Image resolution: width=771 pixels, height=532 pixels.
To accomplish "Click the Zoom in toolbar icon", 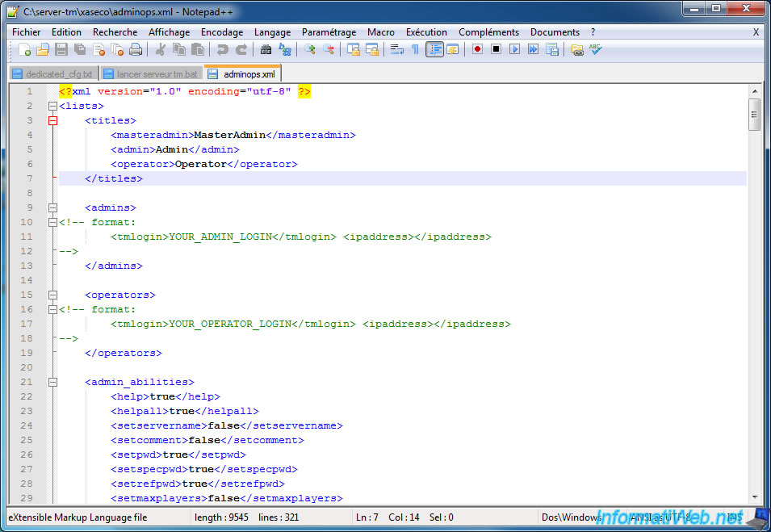I will tap(310, 50).
